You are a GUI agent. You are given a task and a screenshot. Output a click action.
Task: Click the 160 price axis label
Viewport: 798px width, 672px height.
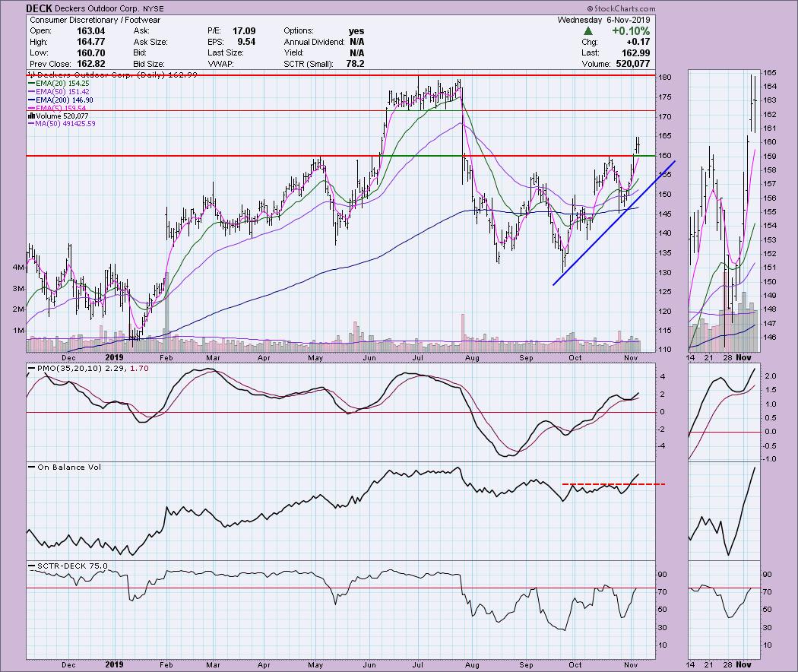click(x=667, y=156)
